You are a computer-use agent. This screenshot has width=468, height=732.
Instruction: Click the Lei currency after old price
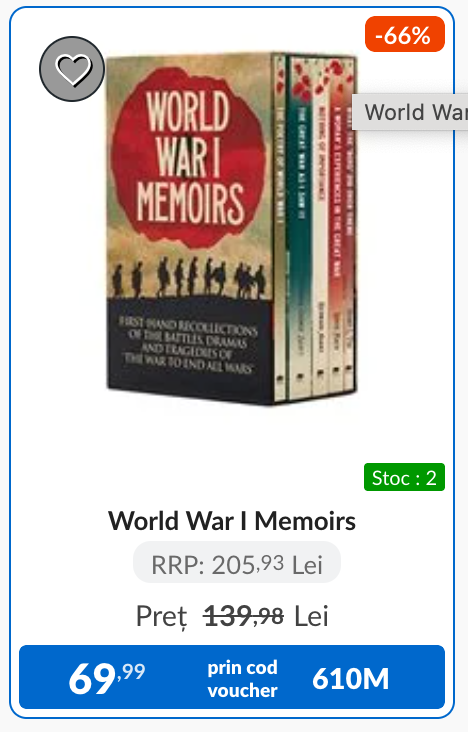pyautogui.click(x=311, y=616)
